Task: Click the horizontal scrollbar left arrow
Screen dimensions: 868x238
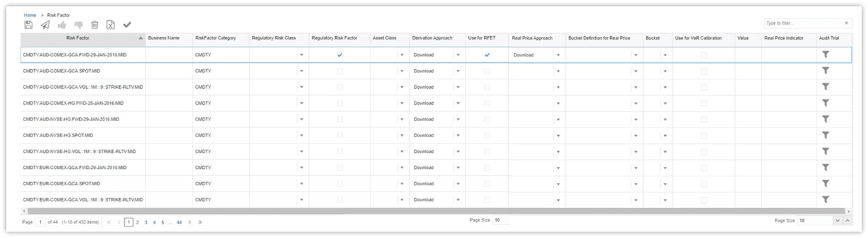Action: (x=24, y=211)
